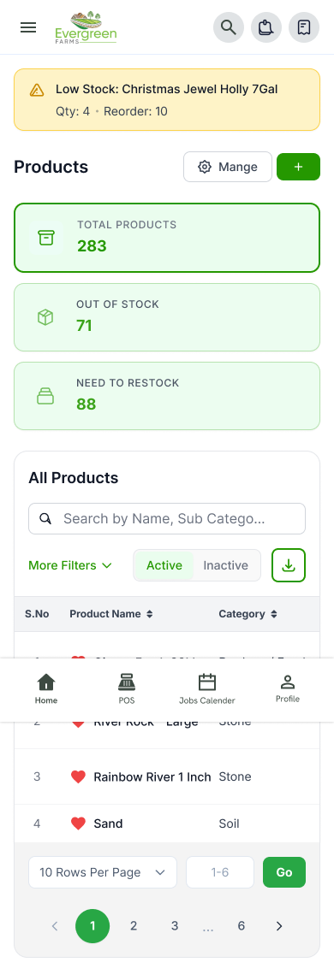334x980 pixels.
Task: Go to next page with right arrow
Action: (x=279, y=925)
